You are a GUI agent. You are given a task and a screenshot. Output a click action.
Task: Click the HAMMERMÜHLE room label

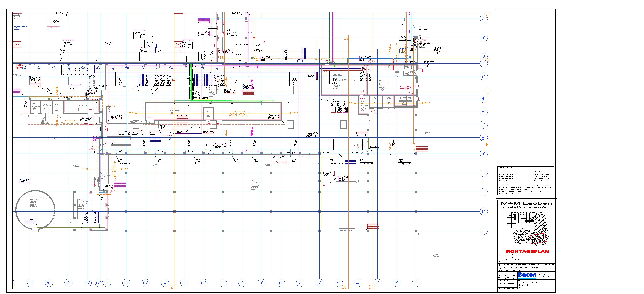pos(86,201)
